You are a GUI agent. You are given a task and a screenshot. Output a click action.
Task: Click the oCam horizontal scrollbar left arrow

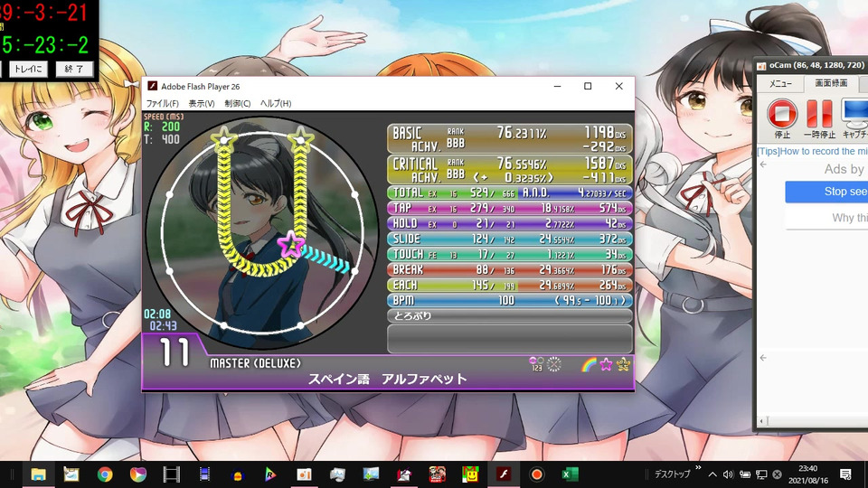click(761, 422)
